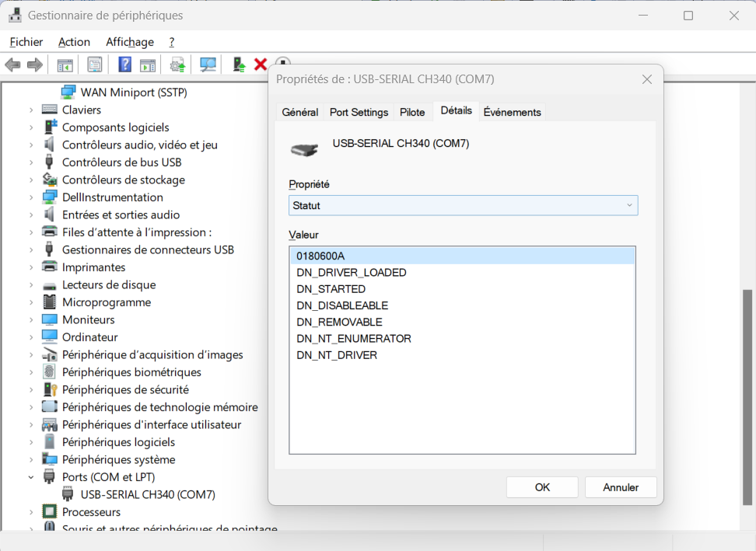
Task: Click the OK button
Action: (541, 486)
